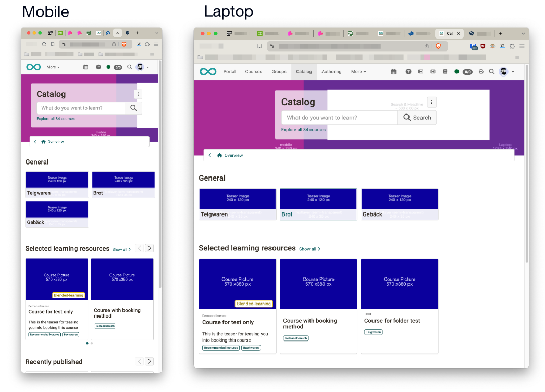Expand the More dropdown in the mobile window

(53, 67)
